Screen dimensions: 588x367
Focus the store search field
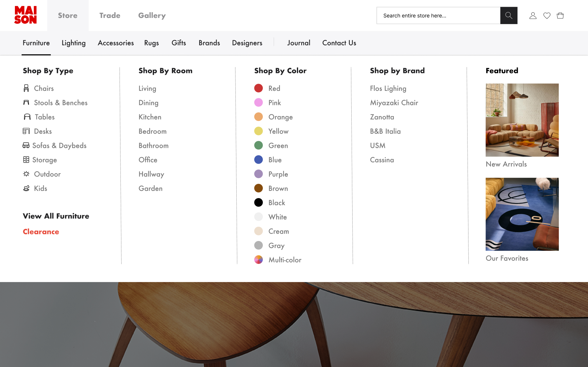[438, 16]
